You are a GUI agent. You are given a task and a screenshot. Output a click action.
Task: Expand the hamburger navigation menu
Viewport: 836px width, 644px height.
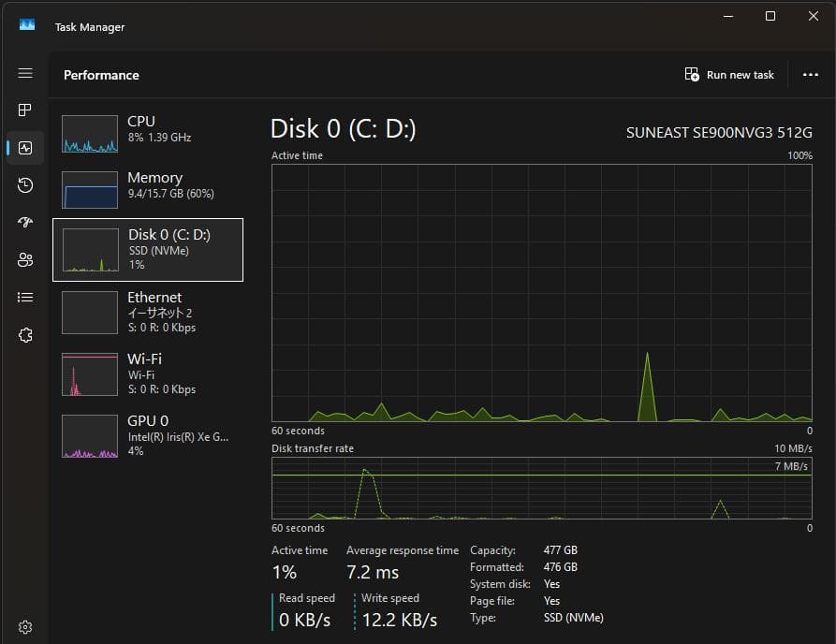(25, 74)
